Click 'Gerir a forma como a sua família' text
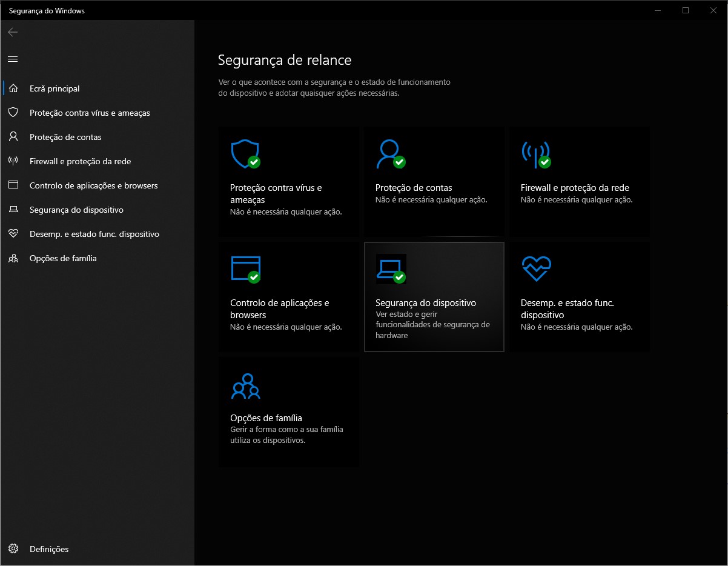 286,435
